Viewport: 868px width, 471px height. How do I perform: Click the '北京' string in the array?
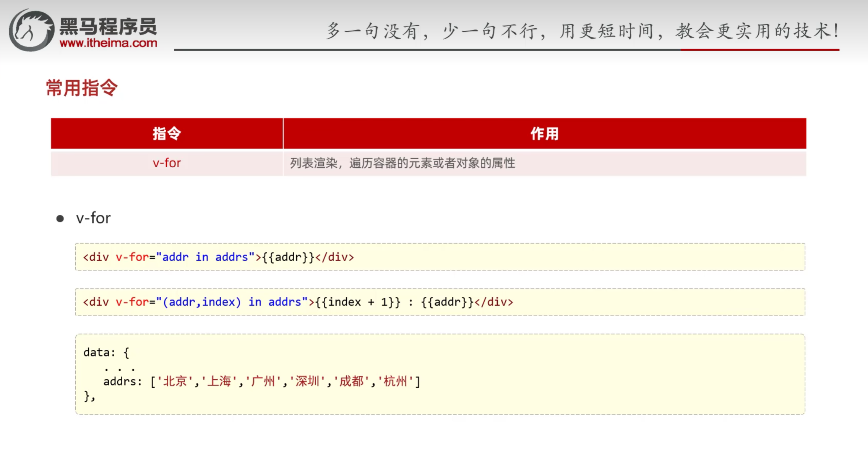pos(175,381)
